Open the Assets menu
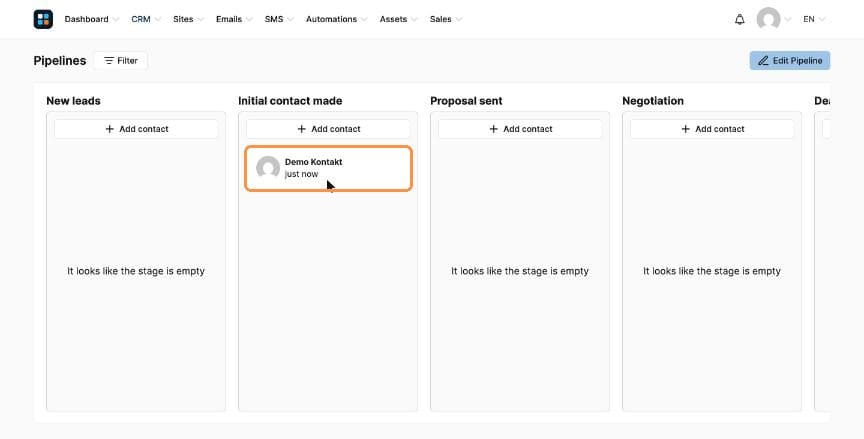The height and width of the screenshot is (439, 864). [398, 19]
